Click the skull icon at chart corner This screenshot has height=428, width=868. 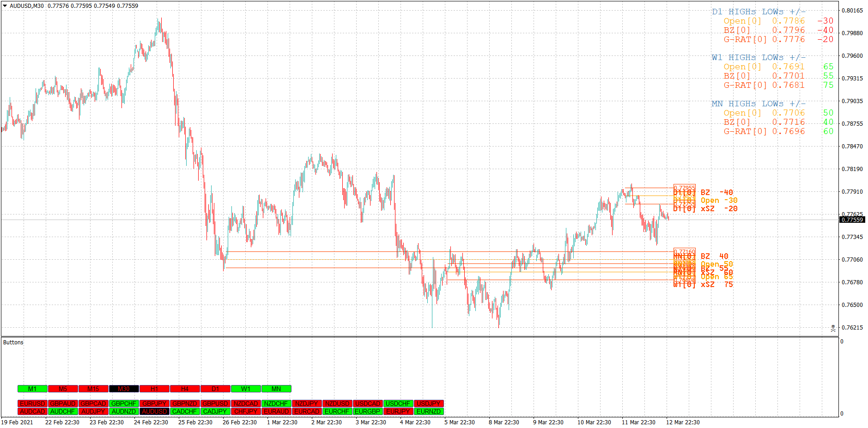[833, 328]
